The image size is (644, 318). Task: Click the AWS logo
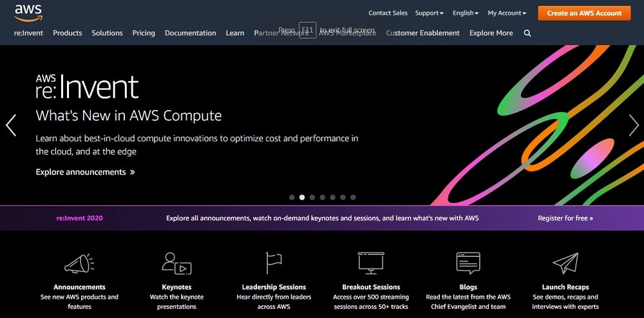(28, 13)
